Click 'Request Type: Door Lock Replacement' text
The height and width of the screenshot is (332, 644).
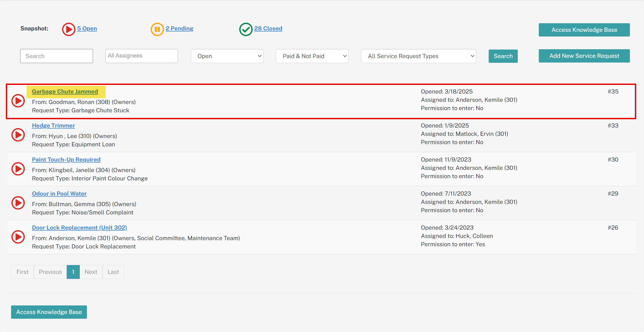[84, 247]
